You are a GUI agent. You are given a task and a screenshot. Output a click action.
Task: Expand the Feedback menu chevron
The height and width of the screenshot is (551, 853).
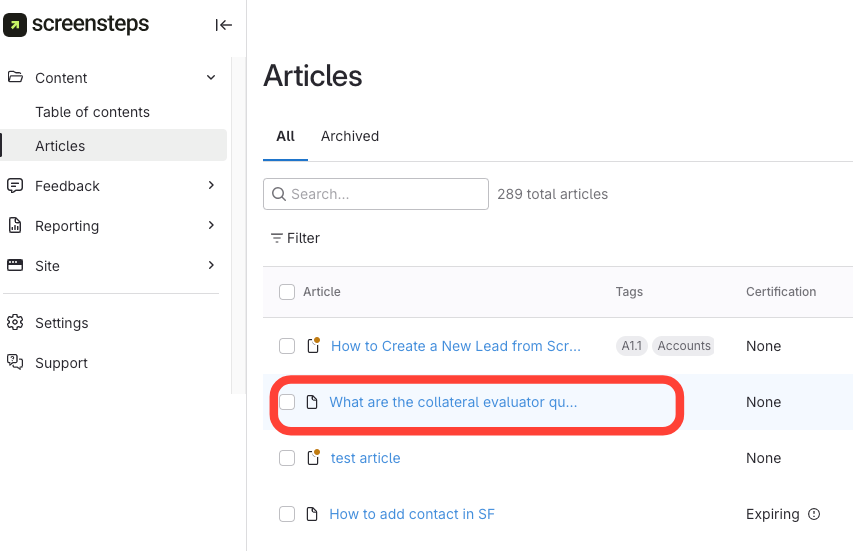coord(211,185)
